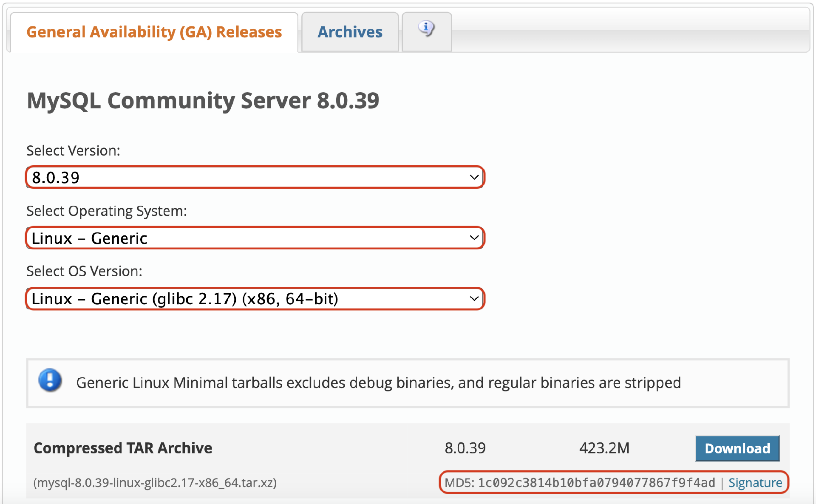
Task: Click the Select OS Version label
Action: [84, 271]
